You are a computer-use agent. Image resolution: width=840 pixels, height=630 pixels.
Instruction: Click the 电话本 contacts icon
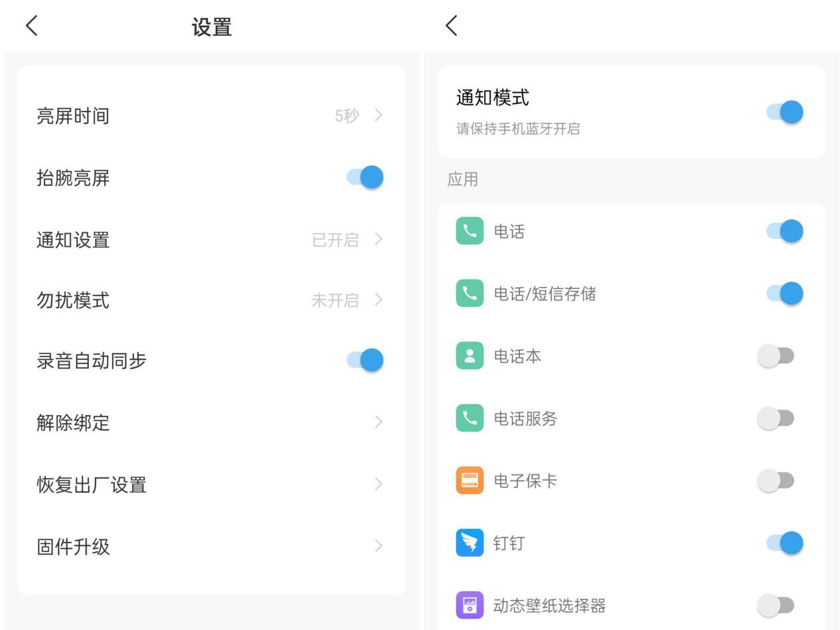click(469, 356)
